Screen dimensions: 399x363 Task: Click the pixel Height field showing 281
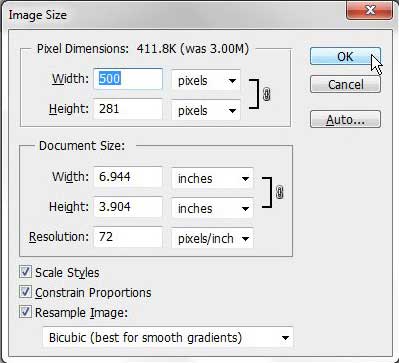click(128, 109)
